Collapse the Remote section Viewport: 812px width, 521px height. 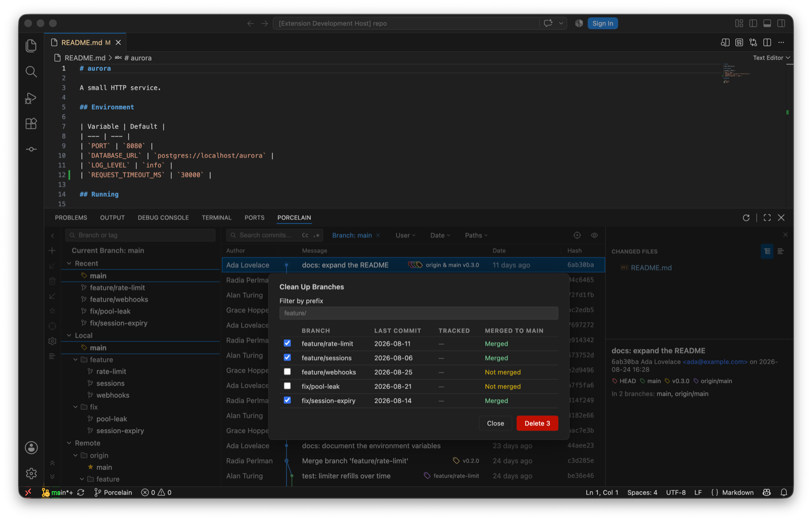pos(70,443)
